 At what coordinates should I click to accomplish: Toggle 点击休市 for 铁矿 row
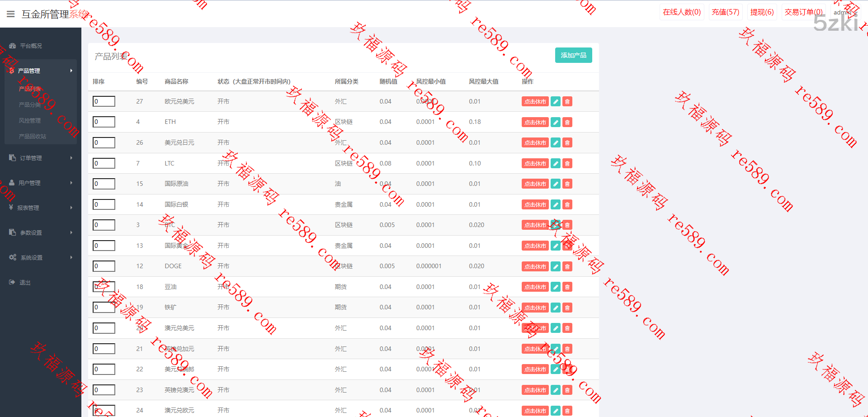point(535,308)
